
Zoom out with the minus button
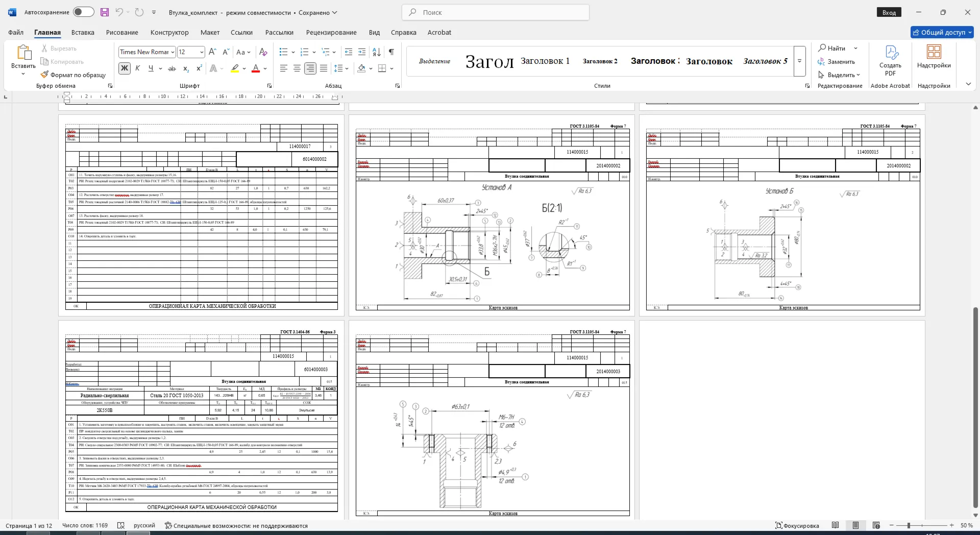[x=892, y=525]
